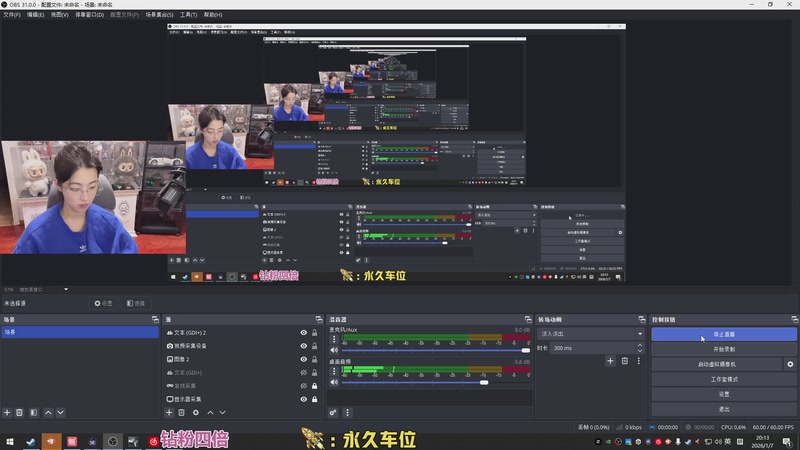800x450 pixels.
Task: Open the transition type dropdown
Action: click(x=591, y=334)
